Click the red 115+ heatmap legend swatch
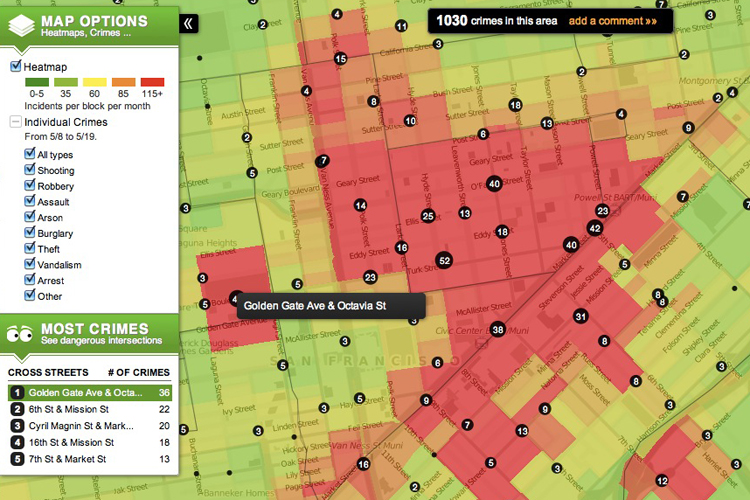Image resolution: width=750 pixels, height=500 pixels. point(153,82)
